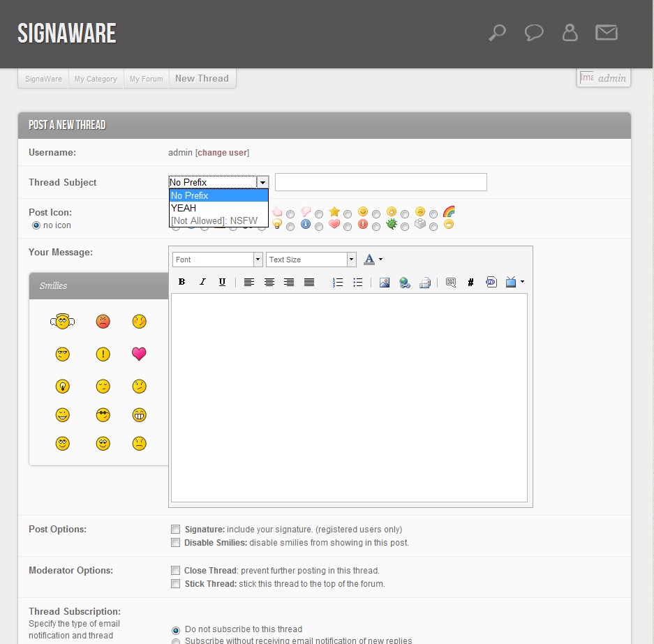
Task: Click the thread subject text field
Action: pos(381,182)
